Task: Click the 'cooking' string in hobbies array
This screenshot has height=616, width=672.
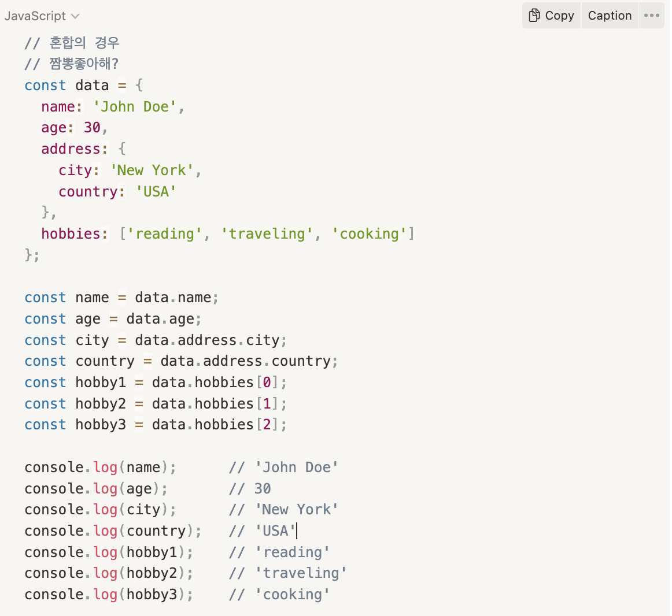Action: pos(369,234)
